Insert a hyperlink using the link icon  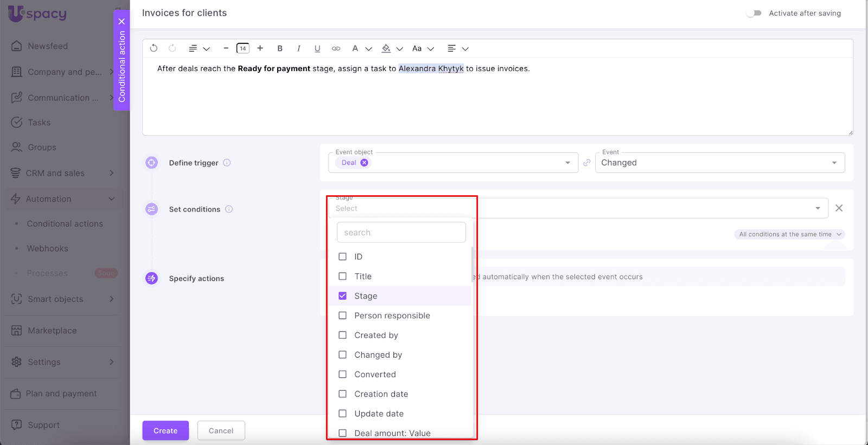pos(336,48)
